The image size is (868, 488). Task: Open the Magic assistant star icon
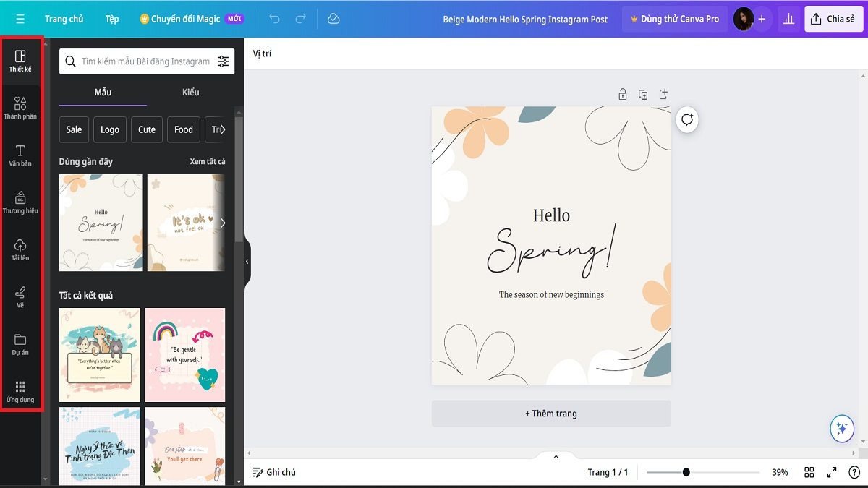(x=841, y=429)
